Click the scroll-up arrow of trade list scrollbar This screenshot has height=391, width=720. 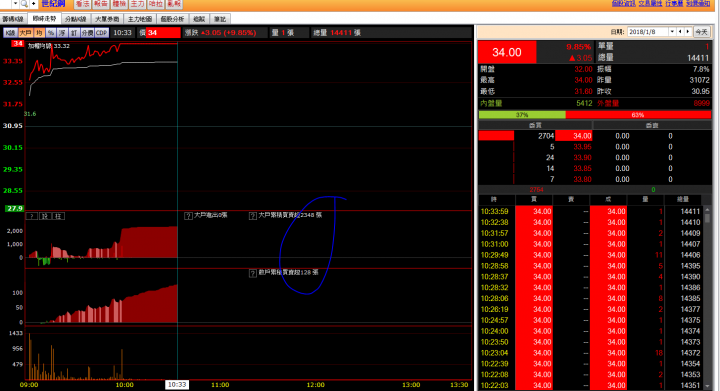pyautogui.click(x=708, y=209)
